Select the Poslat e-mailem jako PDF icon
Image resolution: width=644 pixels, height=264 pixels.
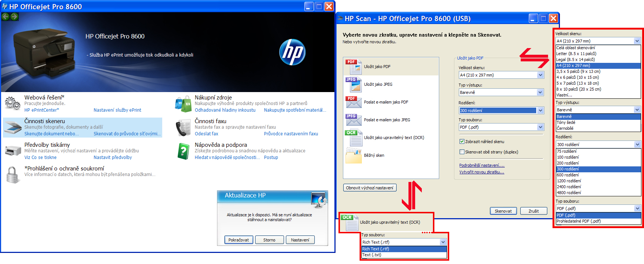coord(353,102)
